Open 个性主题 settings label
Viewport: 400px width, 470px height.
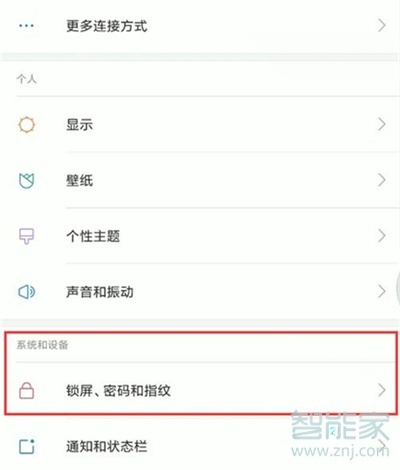[x=93, y=236]
